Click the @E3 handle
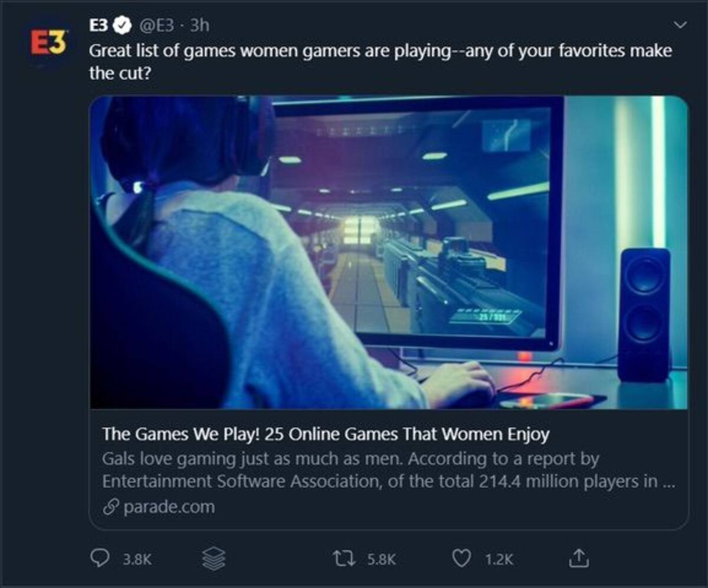This screenshot has height=588, width=708. 156,25
